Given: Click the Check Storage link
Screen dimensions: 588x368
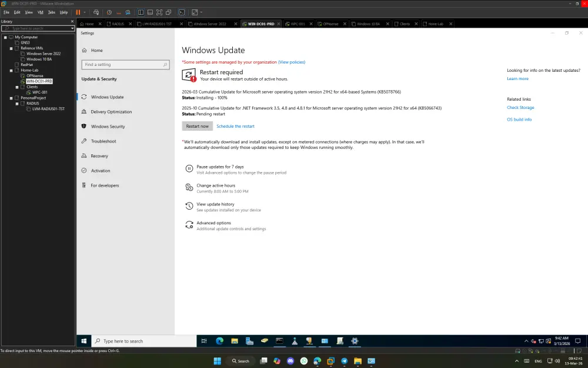Looking at the screenshot, I should (x=520, y=107).
